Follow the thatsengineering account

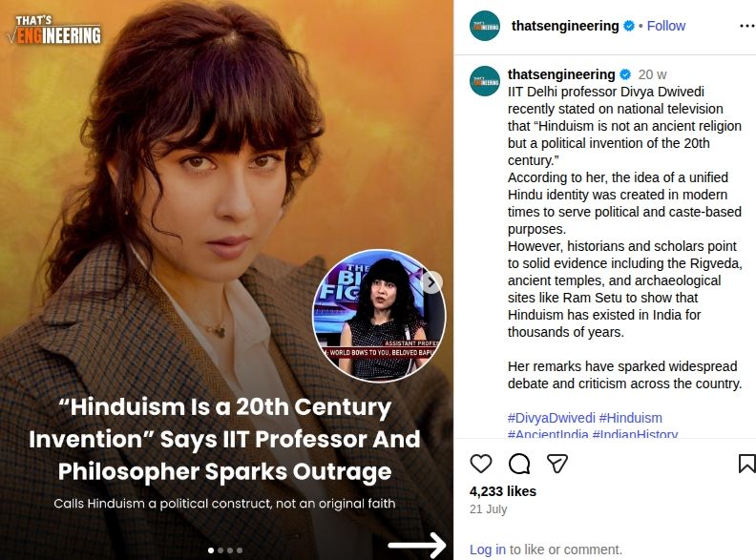click(x=666, y=26)
